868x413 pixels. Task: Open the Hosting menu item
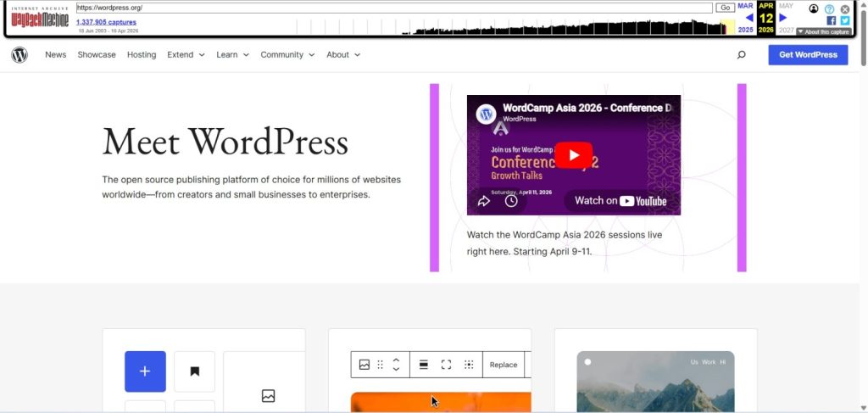[x=142, y=55]
